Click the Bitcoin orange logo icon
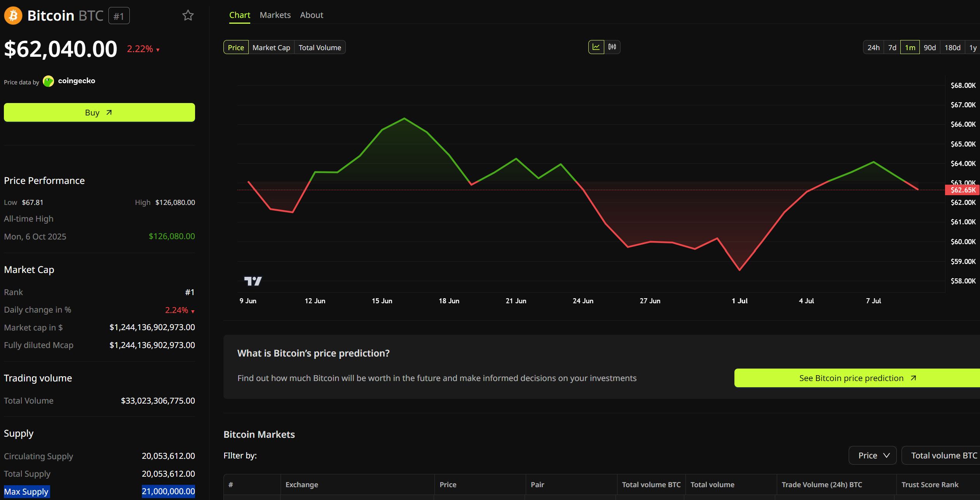Image resolution: width=980 pixels, height=500 pixels. coord(13,16)
